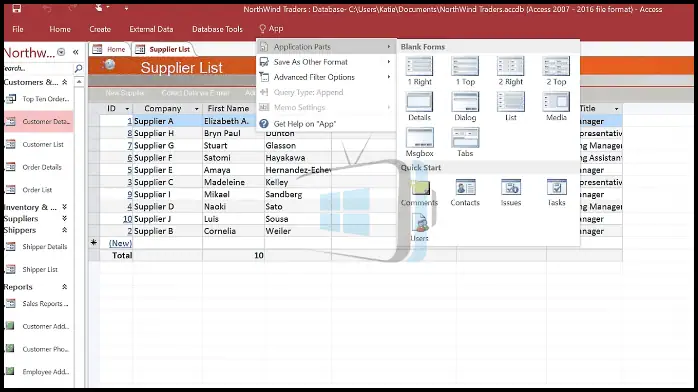The image size is (698, 392).
Task: Expand the Inventory group in navigation pane
Action: (65, 207)
